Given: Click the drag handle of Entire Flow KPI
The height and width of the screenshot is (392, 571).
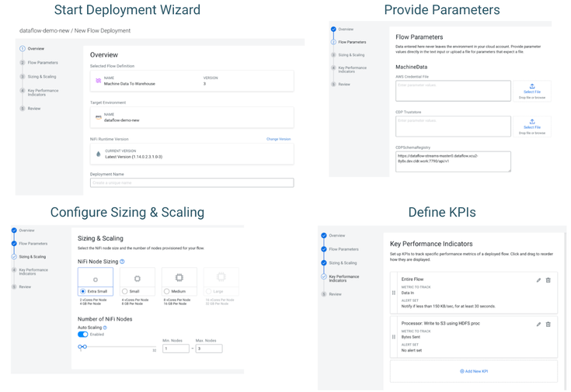Looking at the screenshot, I should tap(394, 293).
